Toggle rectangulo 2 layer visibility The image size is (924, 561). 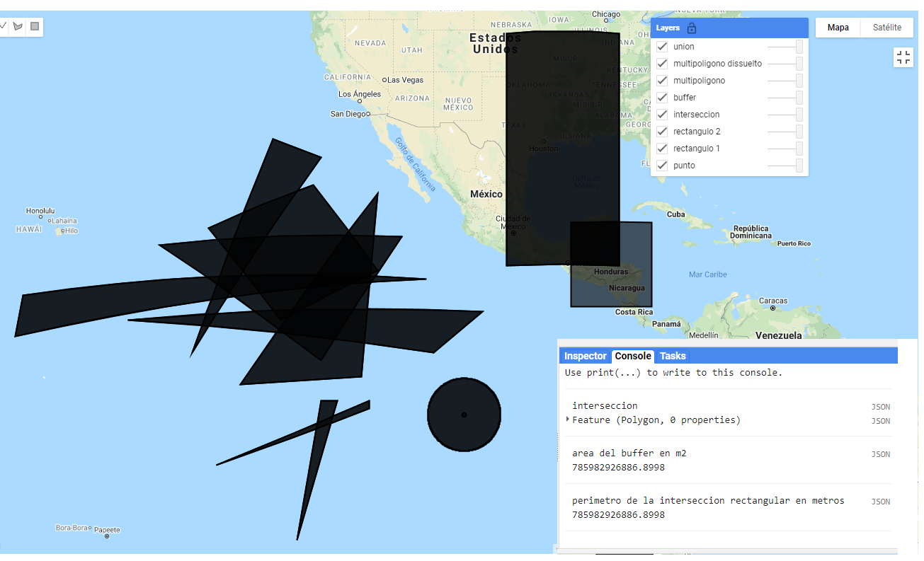(663, 132)
